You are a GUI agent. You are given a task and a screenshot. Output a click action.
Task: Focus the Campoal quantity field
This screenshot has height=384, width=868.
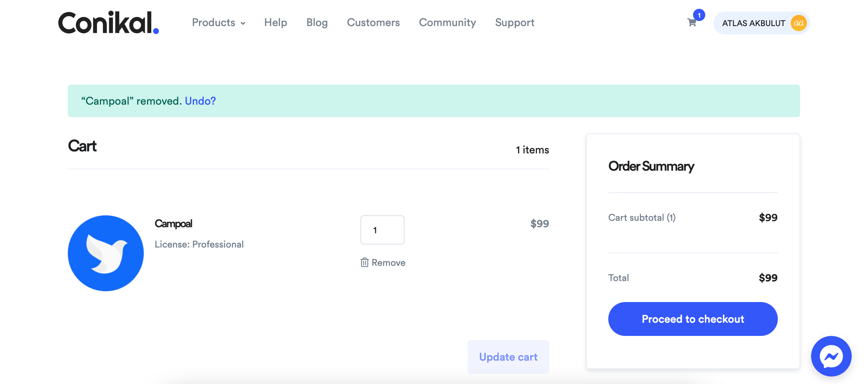pos(382,230)
